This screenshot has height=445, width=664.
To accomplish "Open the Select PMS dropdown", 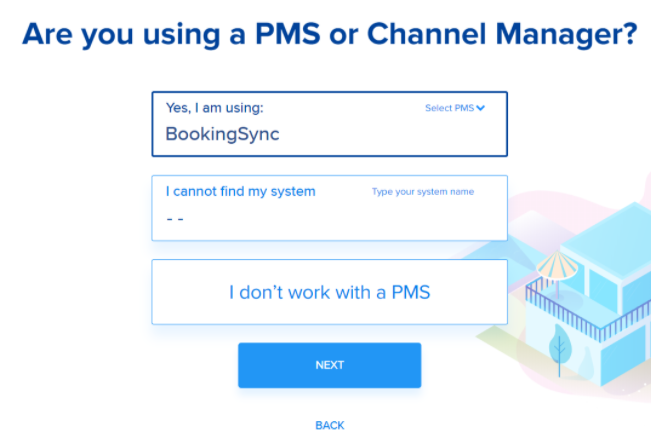I will [454, 108].
